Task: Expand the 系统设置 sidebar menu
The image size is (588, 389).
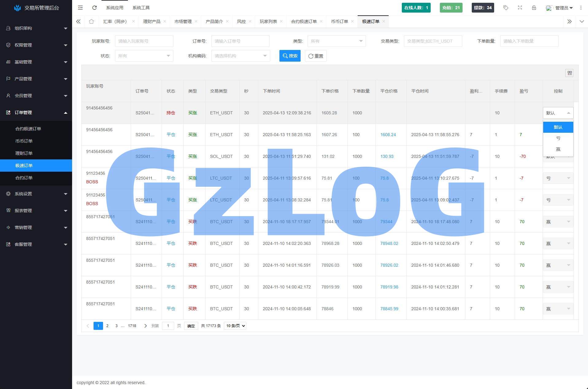Action: coord(36,194)
